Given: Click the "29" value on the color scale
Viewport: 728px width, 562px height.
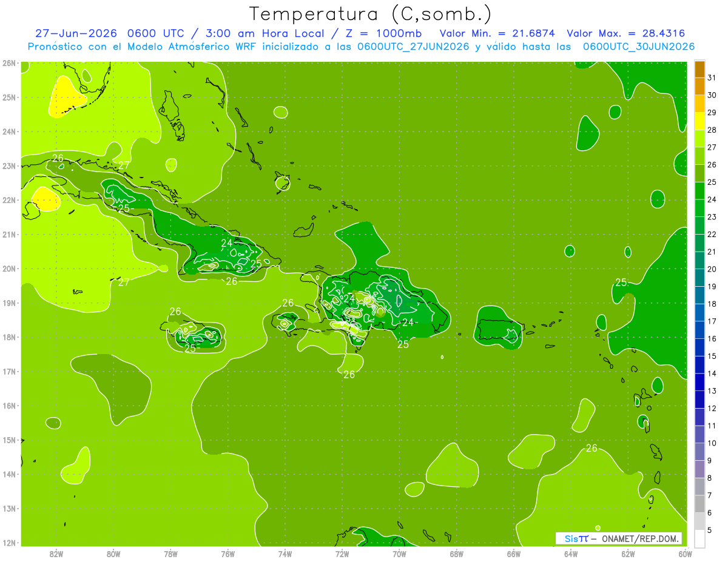Looking at the screenshot, I should (712, 112).
